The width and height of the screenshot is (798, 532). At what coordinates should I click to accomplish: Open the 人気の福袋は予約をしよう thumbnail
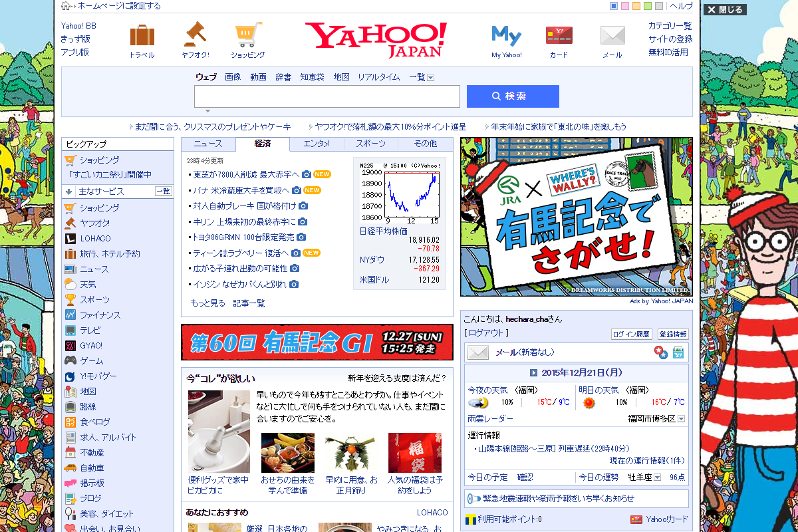coord(415,453)
